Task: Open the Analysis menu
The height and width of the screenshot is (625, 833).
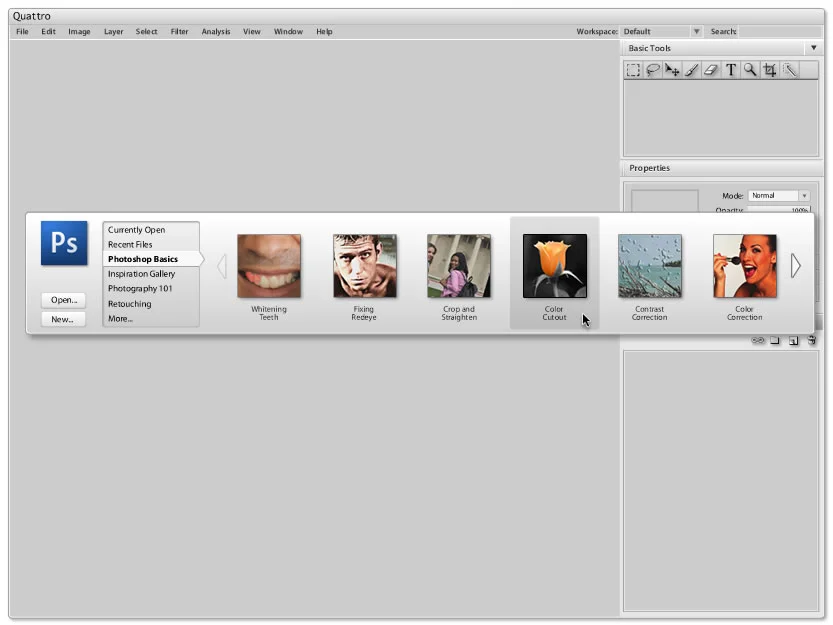Action: point(216,32)
